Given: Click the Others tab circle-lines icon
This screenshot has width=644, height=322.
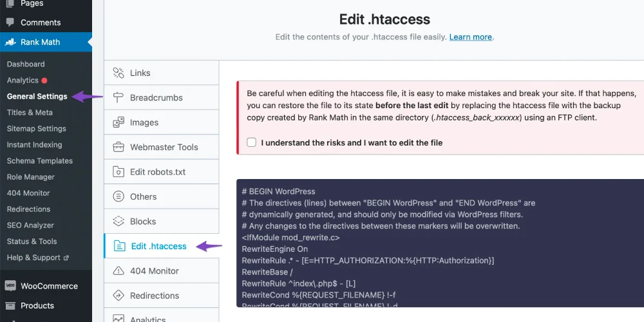Looking at the screenshot, I should 118,196.
